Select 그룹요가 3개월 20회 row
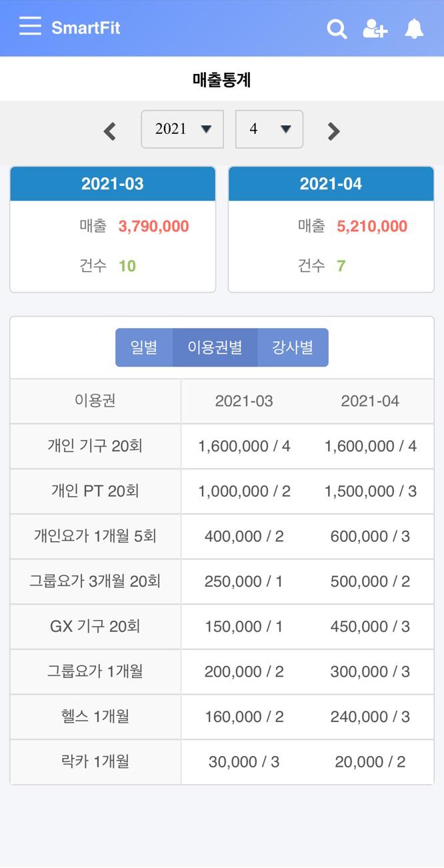The width and height of the screenshot is (444, 868). [95, 581]
